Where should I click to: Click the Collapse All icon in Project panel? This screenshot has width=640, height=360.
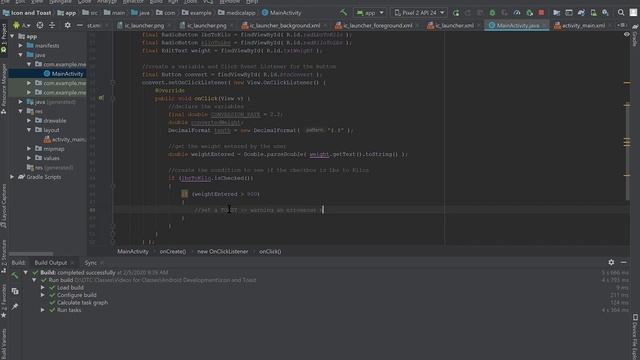pyautogui.click(x=52, y=25)
